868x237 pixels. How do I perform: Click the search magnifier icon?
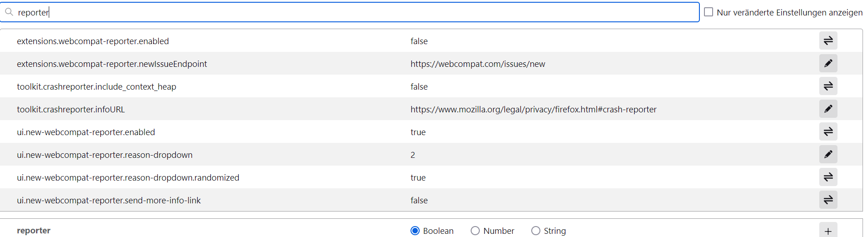click(9, 12)
